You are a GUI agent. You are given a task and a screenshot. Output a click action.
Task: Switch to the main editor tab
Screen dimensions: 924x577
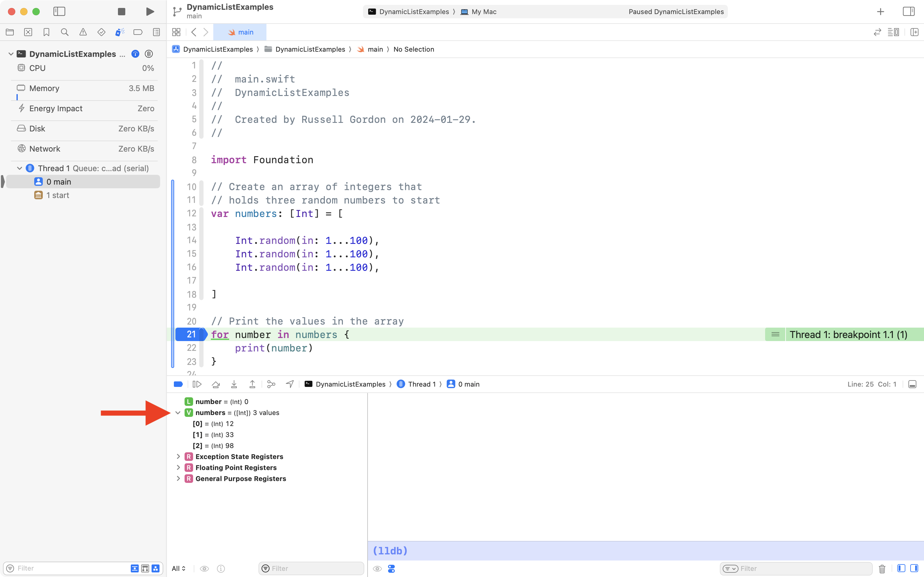[x=240, y=32]
